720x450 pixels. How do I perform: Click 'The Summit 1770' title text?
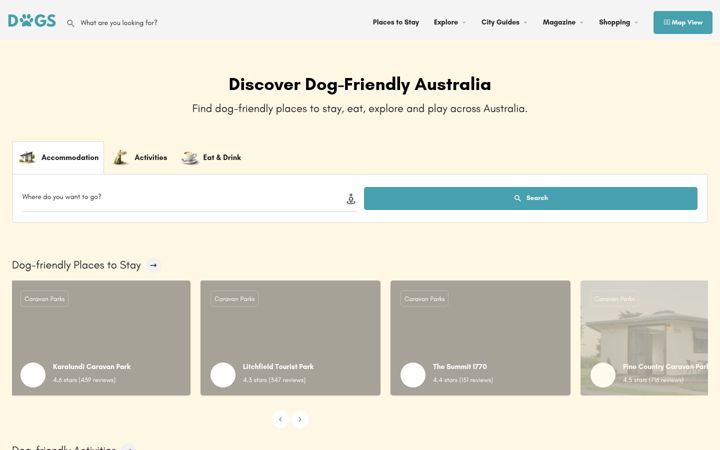click(x=460, y=366)
